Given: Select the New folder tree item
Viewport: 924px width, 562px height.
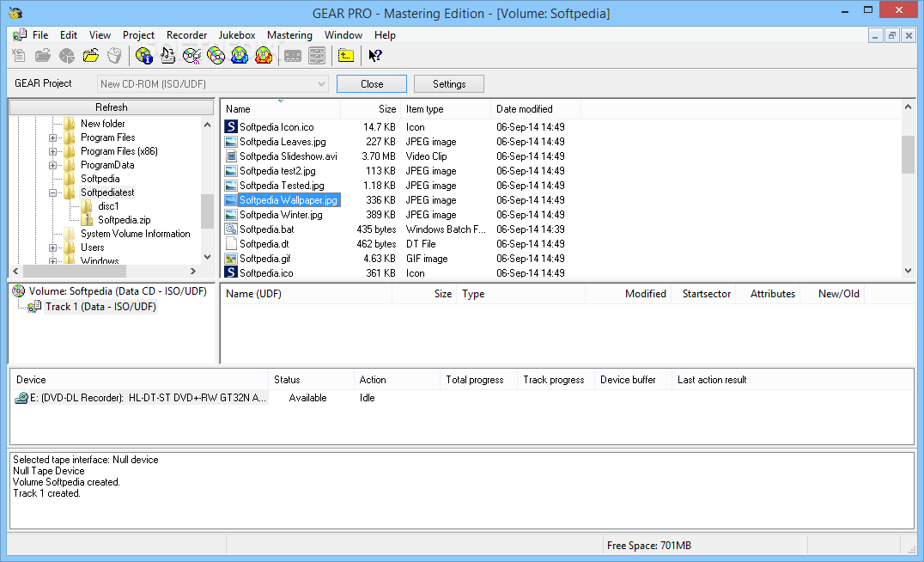Looking at the screenshot, I should click(x=102, y=124).
